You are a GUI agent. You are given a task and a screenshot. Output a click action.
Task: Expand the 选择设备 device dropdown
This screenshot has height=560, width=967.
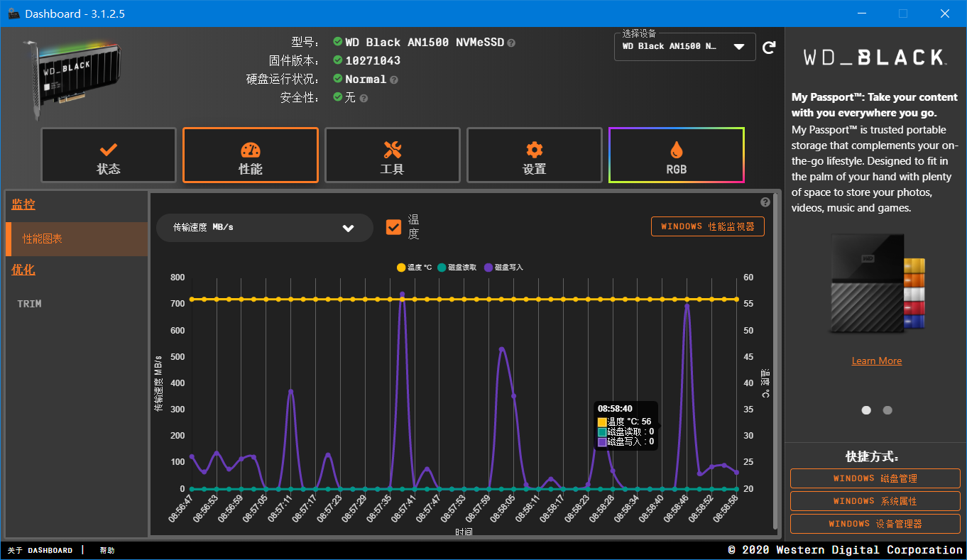pyautogui.click(x=685, y=47)
